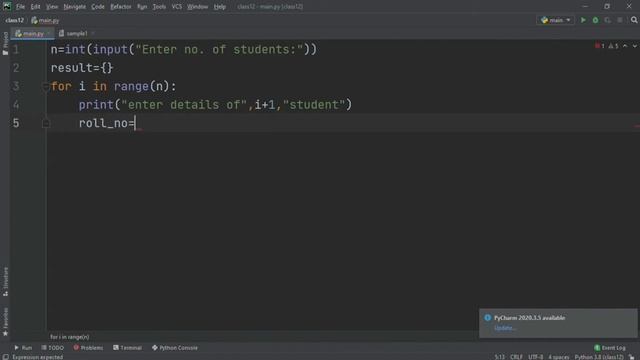Open the TODO tool window

pyautogui.click(x=53, y=348)
